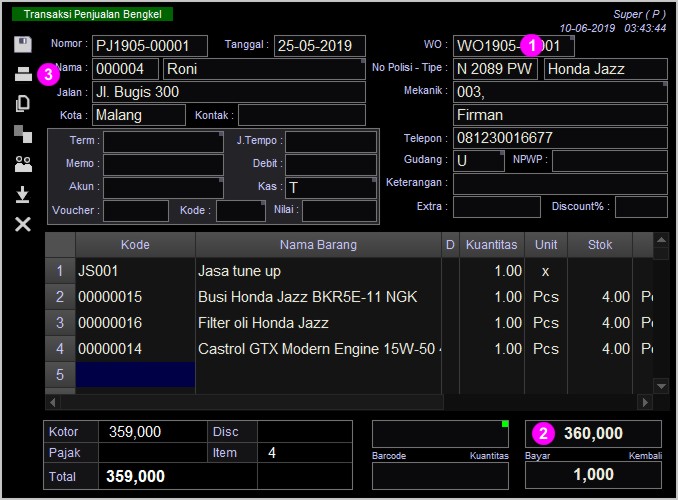Click the copy document icon

(23, 104)
